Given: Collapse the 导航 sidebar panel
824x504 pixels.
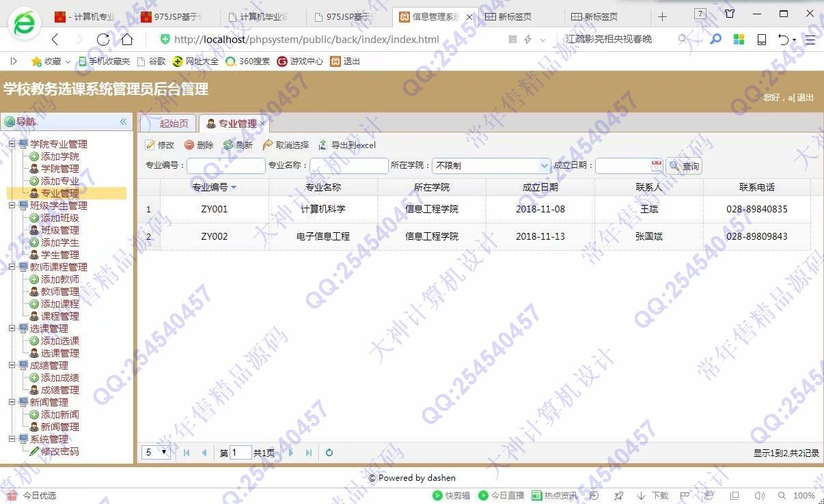Looking at the screenshot, I should point(124,122).
